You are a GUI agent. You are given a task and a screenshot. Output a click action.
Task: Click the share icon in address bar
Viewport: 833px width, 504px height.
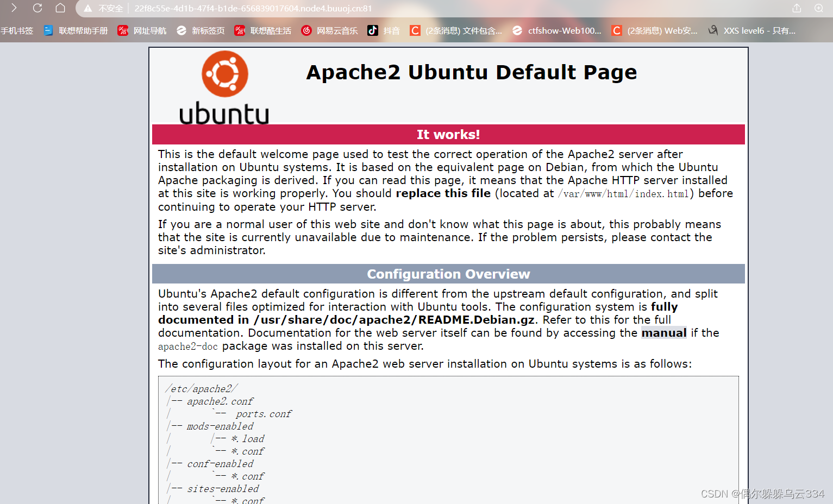(797, 8)
